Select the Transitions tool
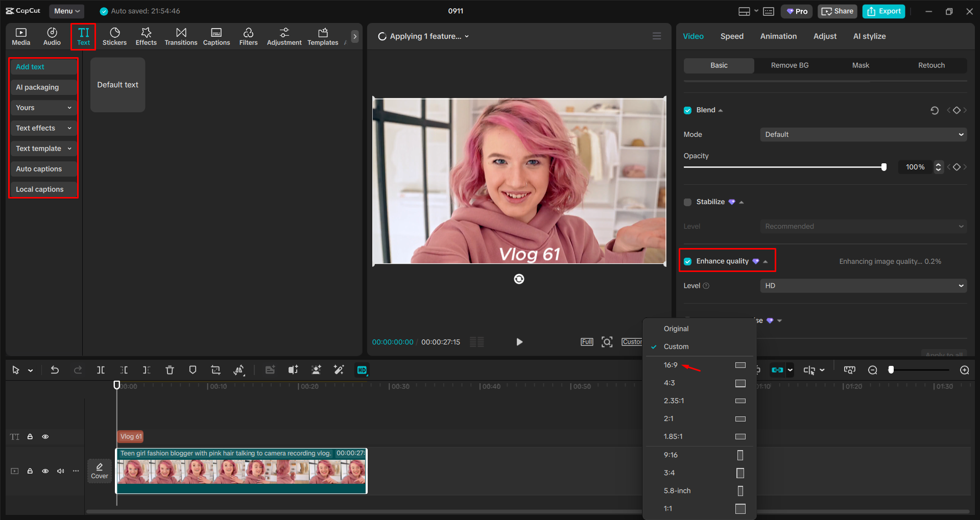 point(181,36)
